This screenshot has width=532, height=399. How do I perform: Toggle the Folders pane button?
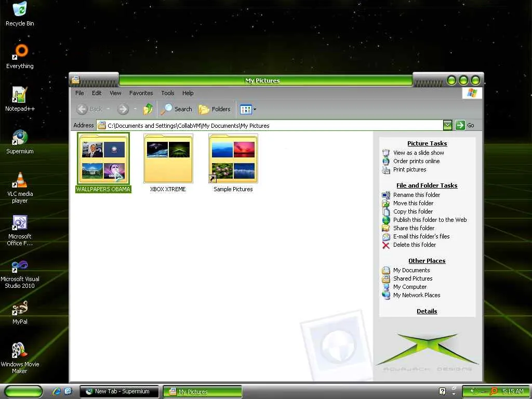pos(215,109)
